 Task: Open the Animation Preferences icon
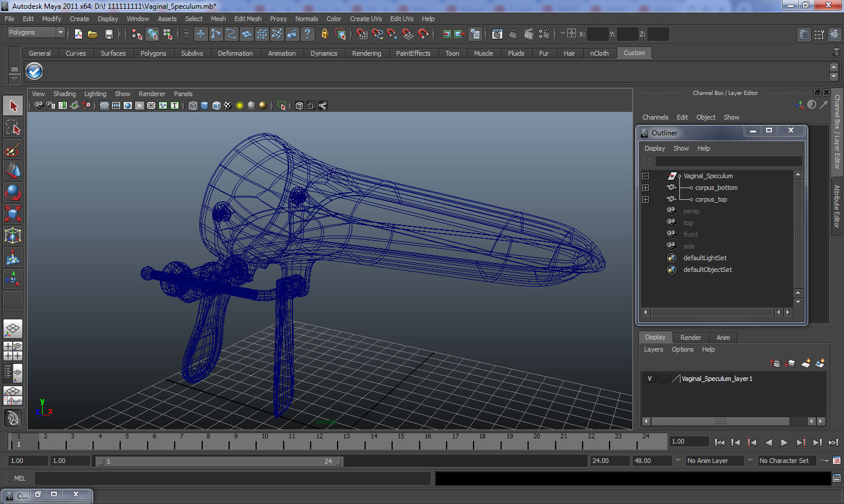[837, 461]
